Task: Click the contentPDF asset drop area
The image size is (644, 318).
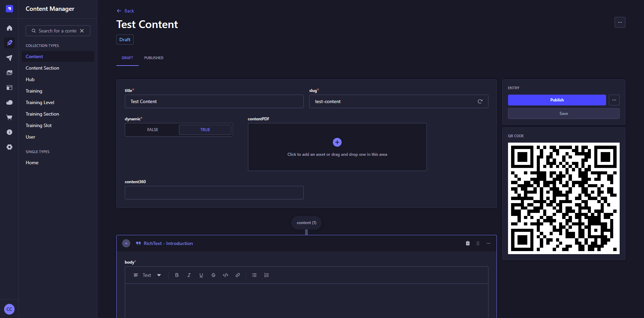Action: coord(337,147)
